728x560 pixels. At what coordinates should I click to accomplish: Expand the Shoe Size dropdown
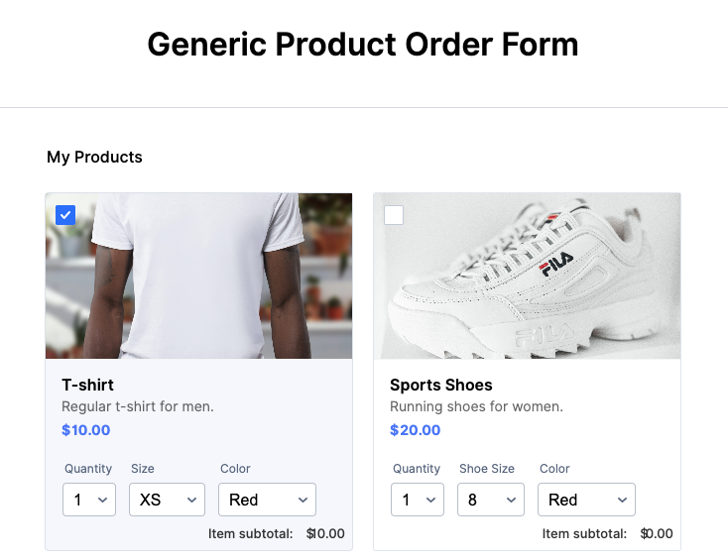click(x=490, y=500)
